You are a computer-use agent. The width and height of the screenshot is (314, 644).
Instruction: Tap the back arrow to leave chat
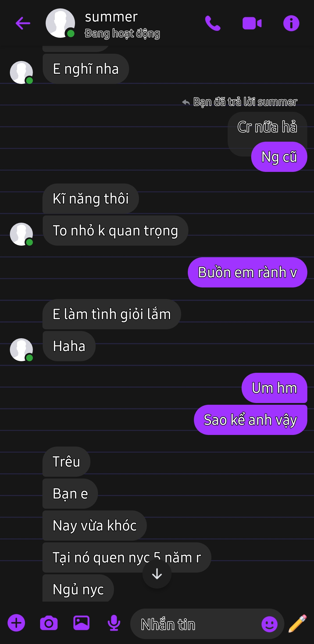pos(23,23)
